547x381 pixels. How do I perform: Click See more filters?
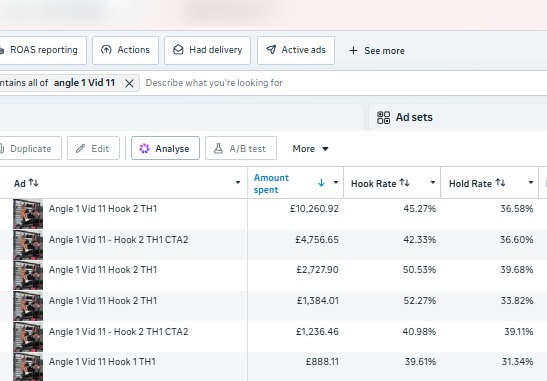point(377,51)
